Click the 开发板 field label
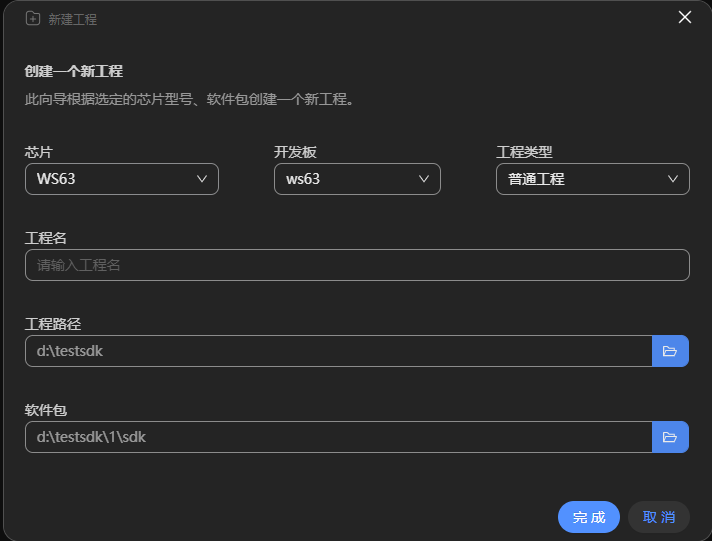 pos(295,152)
